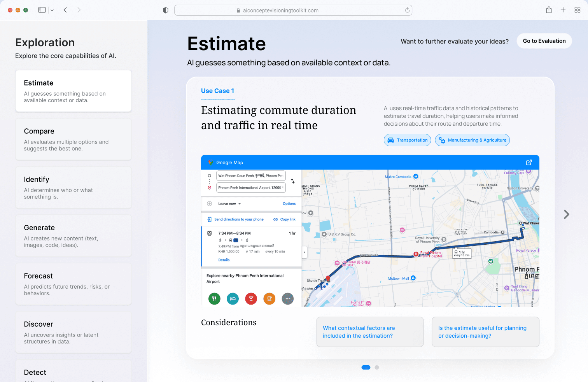
Task: Click the red airport destination marker
Action: pos(328,278)
